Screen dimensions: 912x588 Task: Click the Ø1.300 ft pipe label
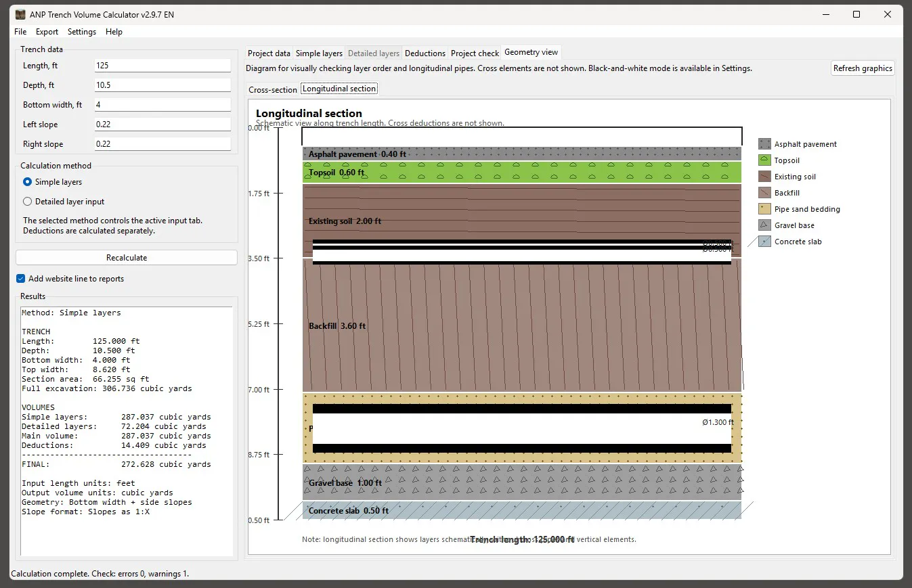(718, 422)
